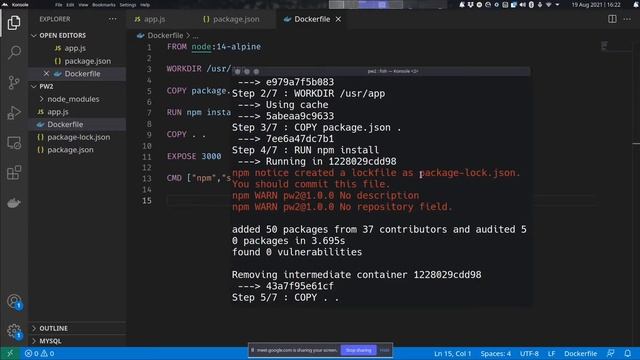Change end of line sequence LF
The width and height of the screenshot is (640, 360).
tap(551, 353)
